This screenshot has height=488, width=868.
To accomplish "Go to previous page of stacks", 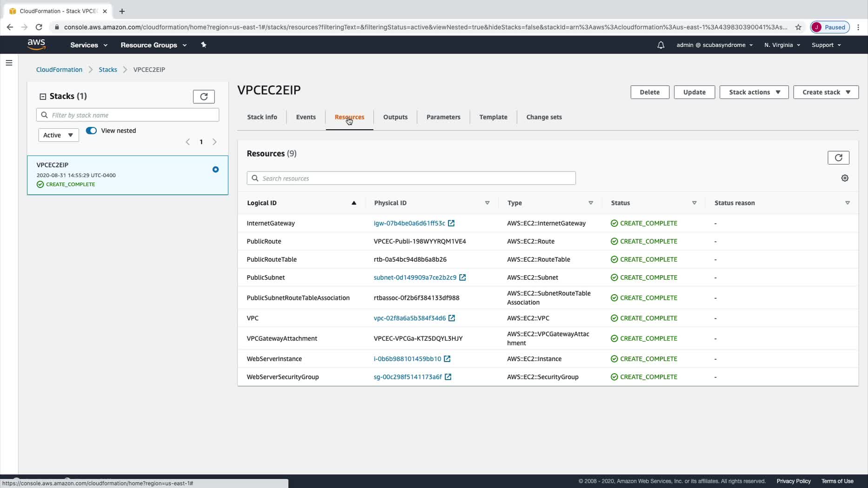I will 187,142.
